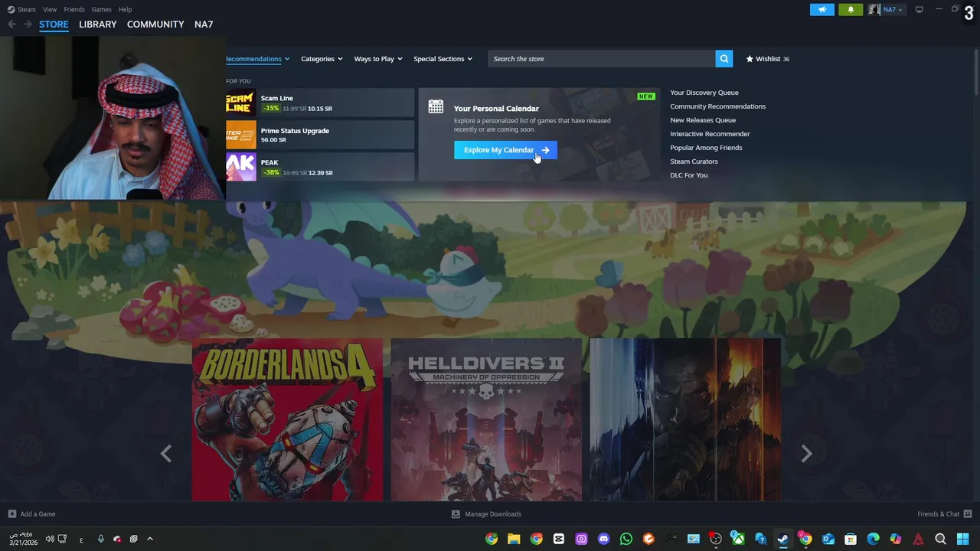Expand the Special Sections dropdown
The width and height of the screenshot is (980, 551).
click(443, 59)
